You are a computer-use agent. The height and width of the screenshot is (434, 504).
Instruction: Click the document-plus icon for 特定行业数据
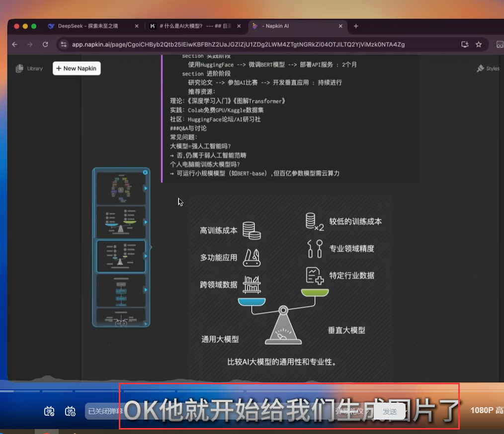[x=315, y=275]
